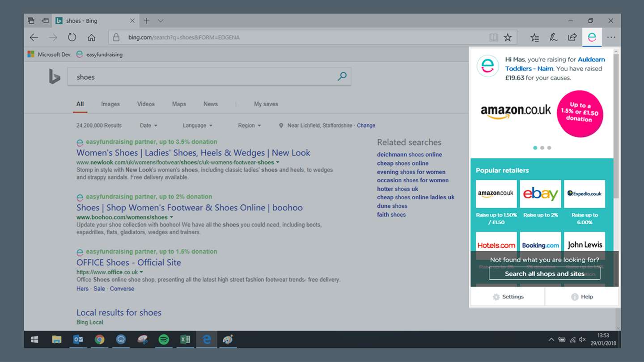Screen dimensions: 644x362
Task: Refresh the page with reload icon
Action: [72, 38]
